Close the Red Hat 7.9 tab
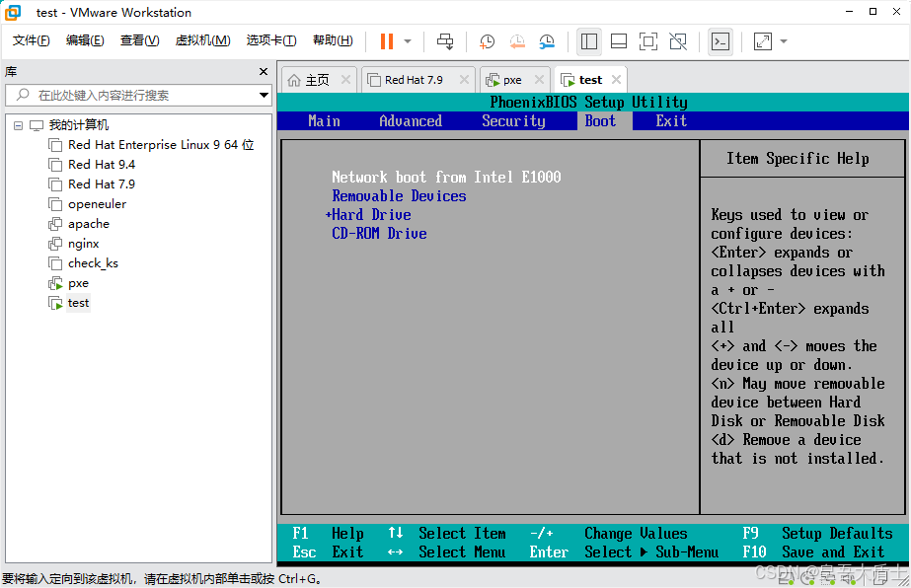Viewport: 911px width, 588px height. click(464, 80)
